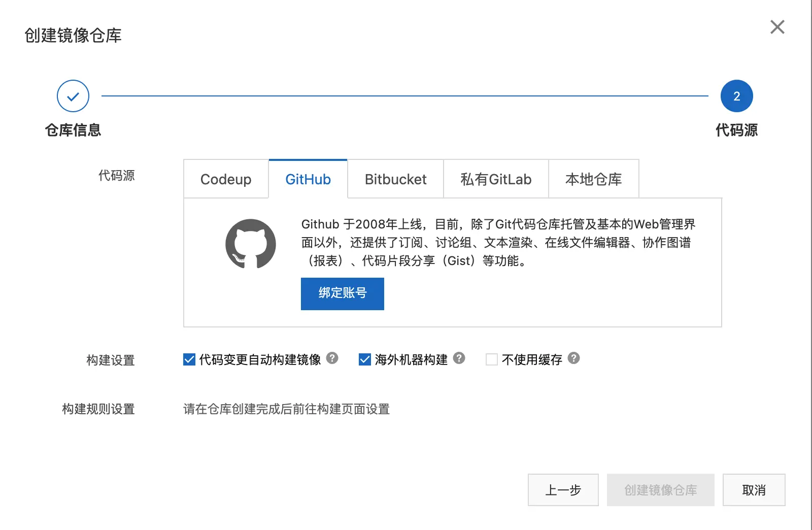Click the 代码源 step label under circle 2

pyautogui.click(x=736, y=130)
